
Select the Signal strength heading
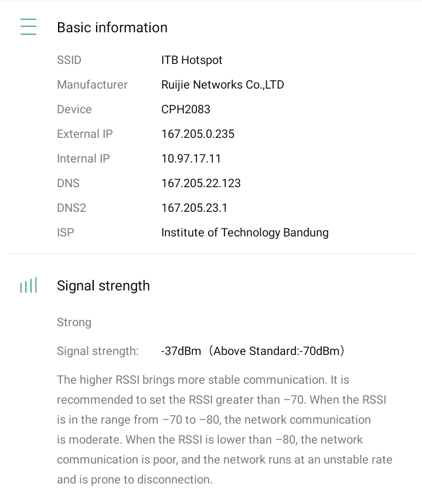tap(103, 286)
